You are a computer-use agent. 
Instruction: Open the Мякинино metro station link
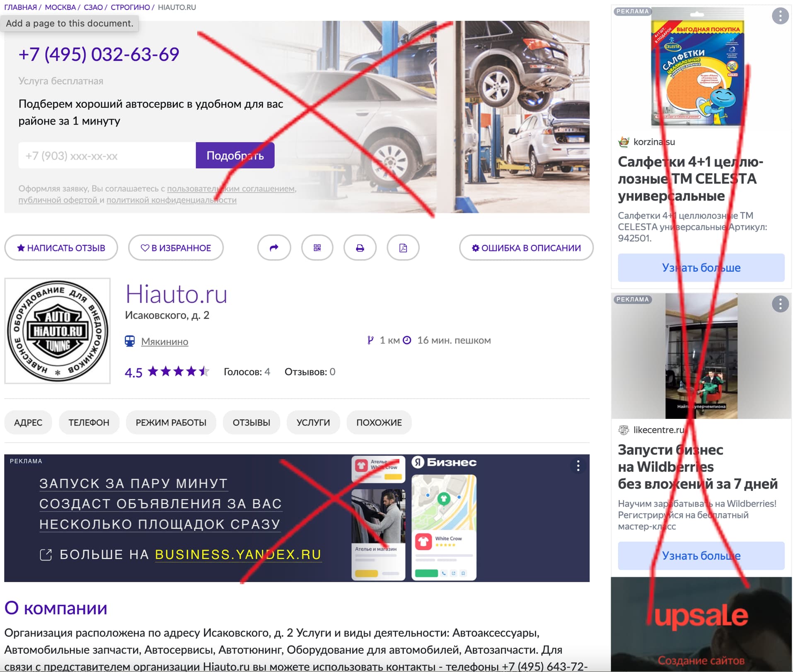click(x=164, y=341)
